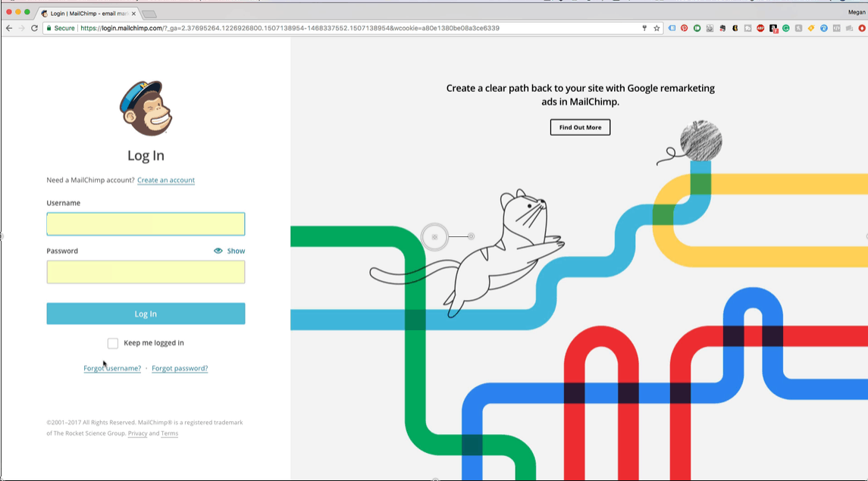Click the MailChimp Freddie monkey logo
This screenshot has width=868, height=481.
coord(146,108)
